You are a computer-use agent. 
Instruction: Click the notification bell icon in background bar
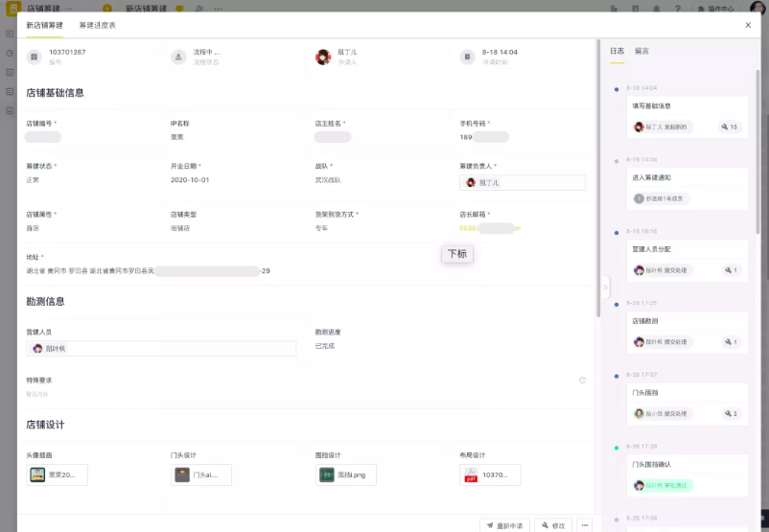656,9
